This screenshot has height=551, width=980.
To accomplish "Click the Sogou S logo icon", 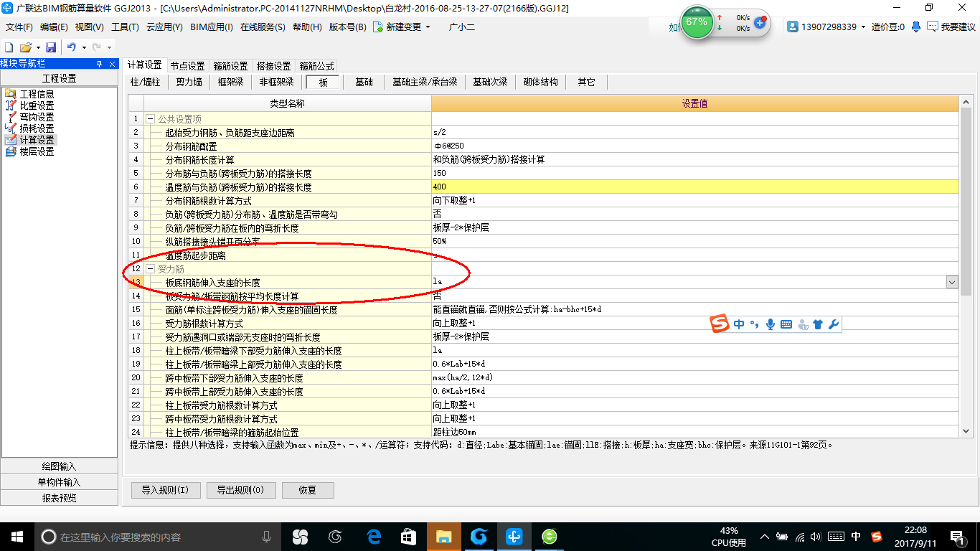I will (x=720, y=324).
